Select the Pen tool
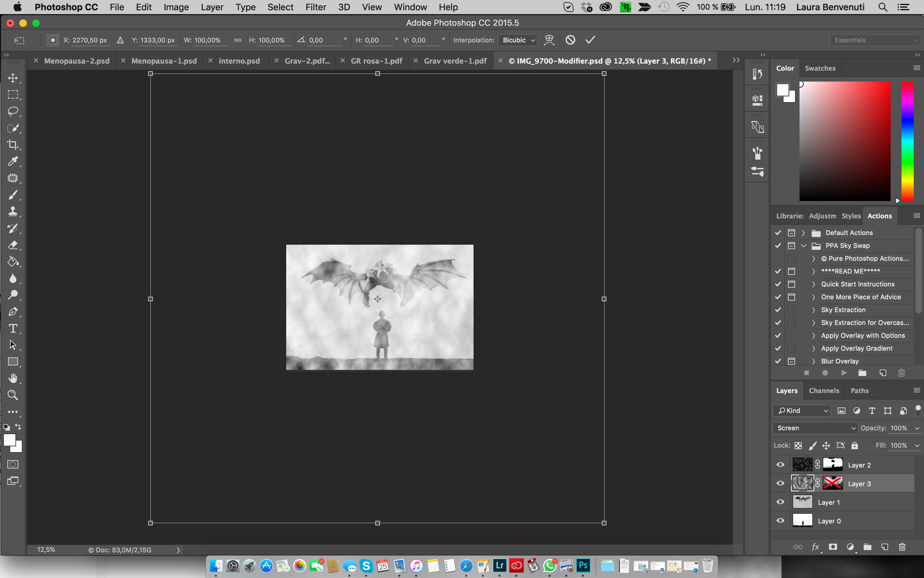The height and width of the screenshot is (578, 924). pyautogui.click(x=13, y=312)
